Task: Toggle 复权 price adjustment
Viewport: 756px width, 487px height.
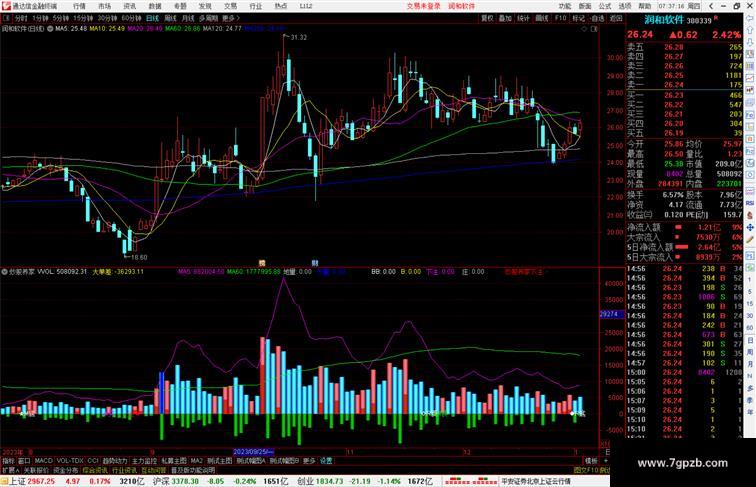Action: 487,18
